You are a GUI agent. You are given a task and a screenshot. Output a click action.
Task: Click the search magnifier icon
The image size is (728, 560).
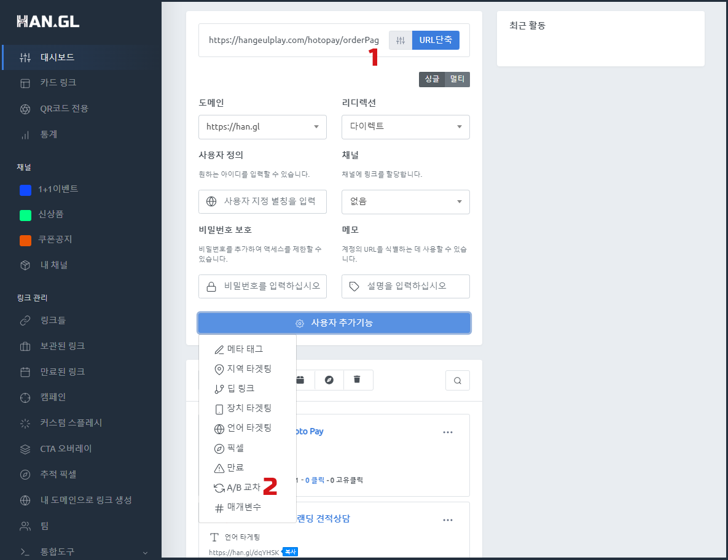(457, 381)
